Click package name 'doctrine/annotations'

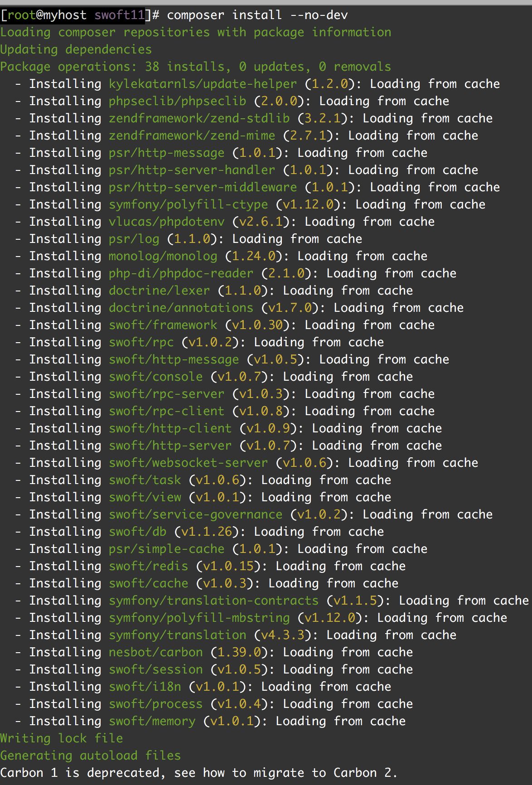pos(181,308)
